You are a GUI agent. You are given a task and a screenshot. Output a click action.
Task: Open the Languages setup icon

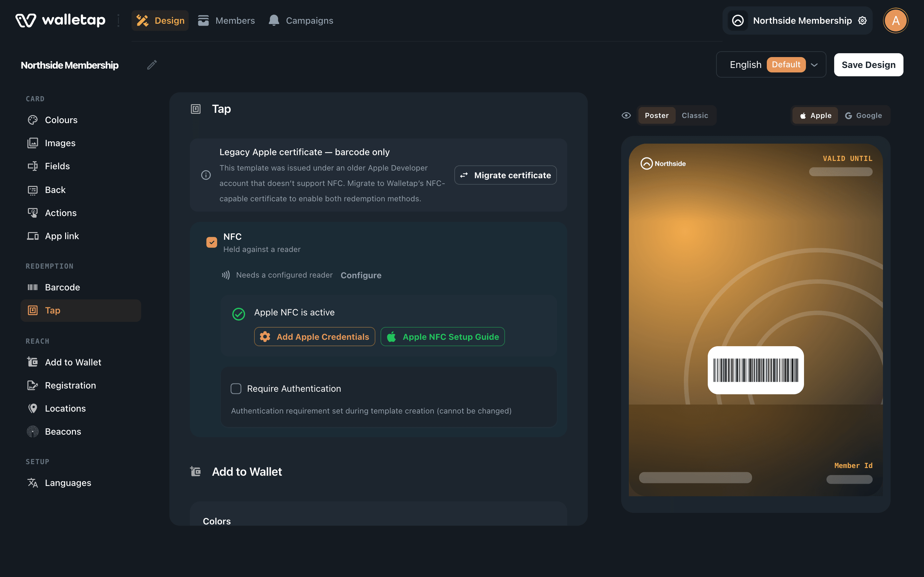click(33, 483)
